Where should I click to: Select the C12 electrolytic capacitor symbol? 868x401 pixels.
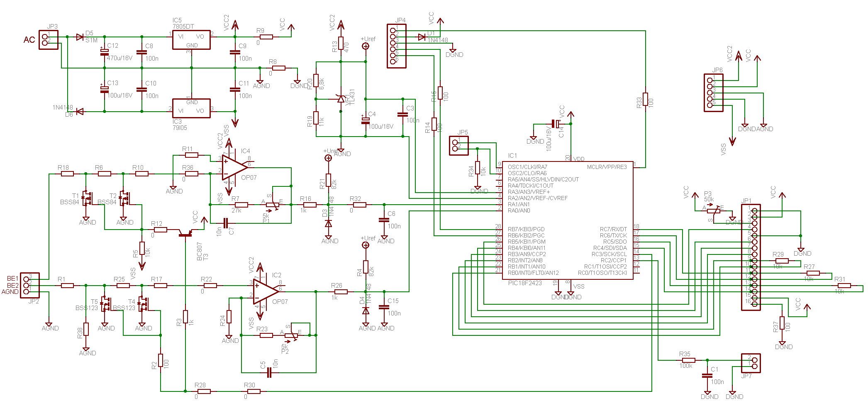pos(104,51)
